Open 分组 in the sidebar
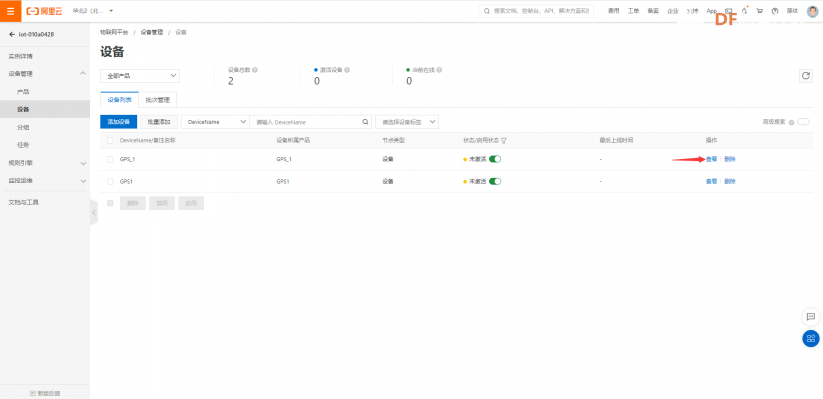Viewport: 823px width, 399px height. click(23, 127)
